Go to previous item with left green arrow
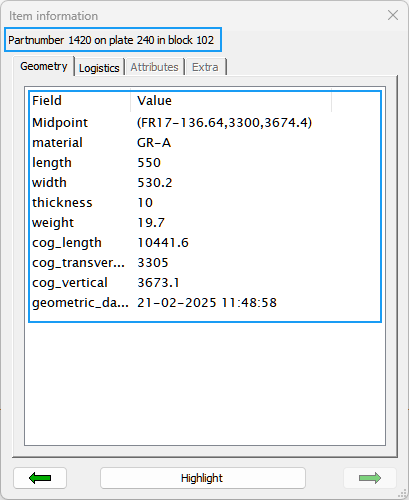409x500 pixels. pyautogui.click(x=40, y=478)
